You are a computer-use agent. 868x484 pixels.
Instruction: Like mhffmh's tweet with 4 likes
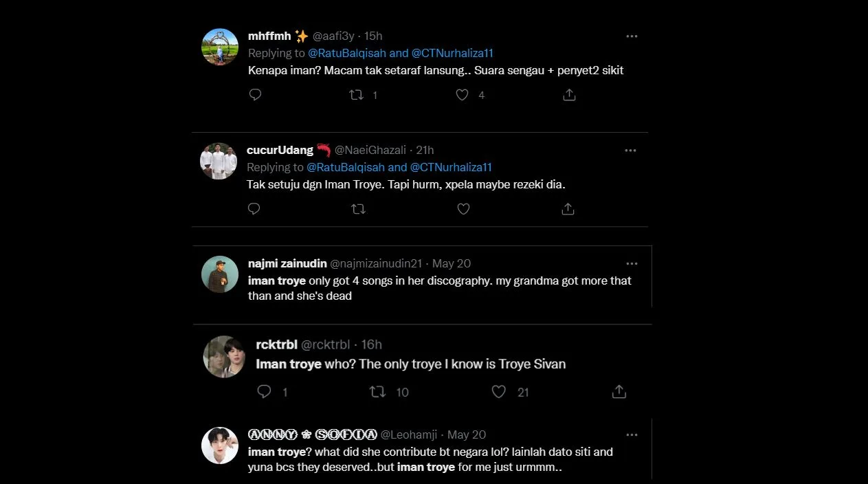coord(463,95)
